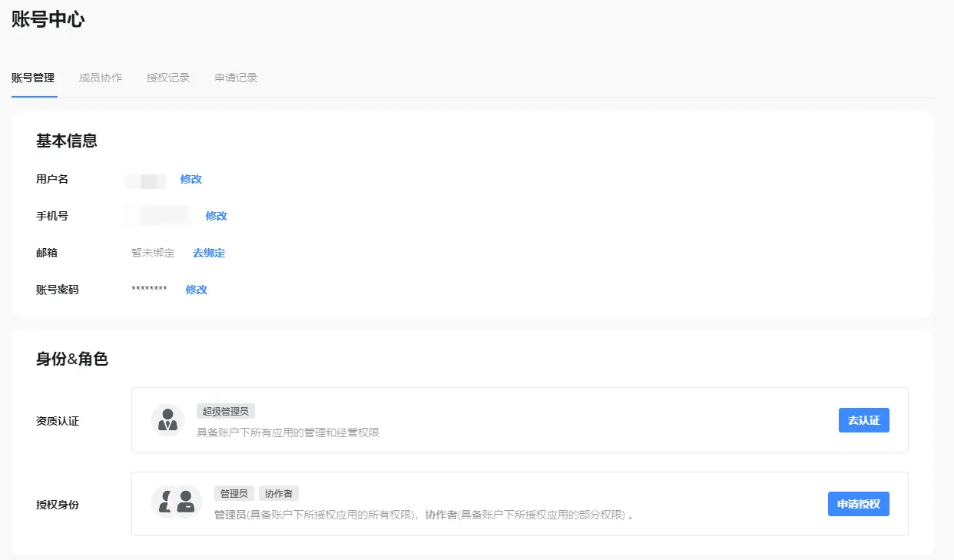Click the overlapping admin and collaborator avatars icon
954x560 pixels.
(177, 502)
